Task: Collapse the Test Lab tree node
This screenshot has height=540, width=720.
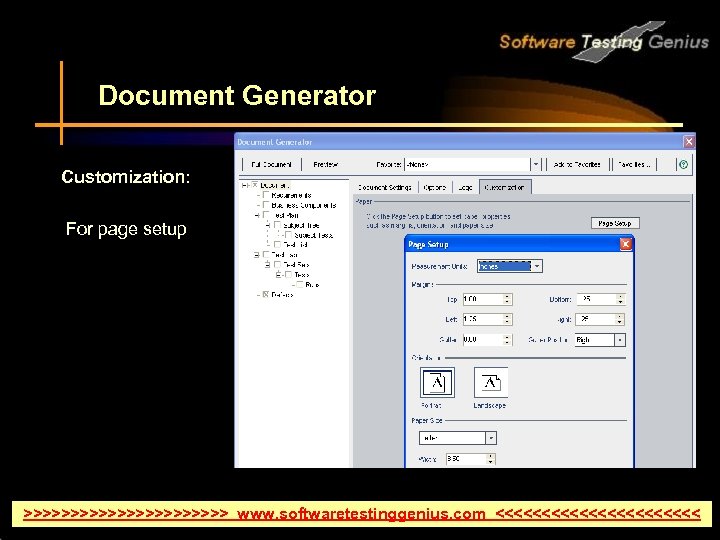Action: click(x=257, y=254)
